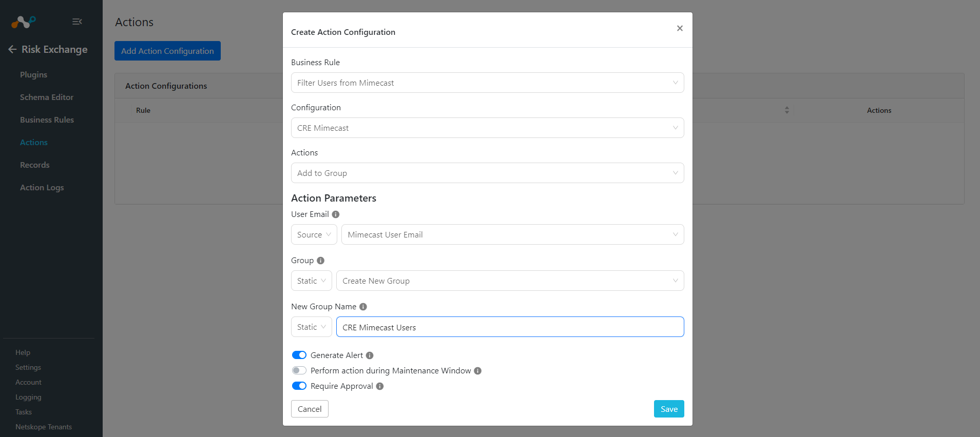Open Mimecast User Email field dropdown
This screenshot has width=980, height=437.
click(x=512, y=234)
